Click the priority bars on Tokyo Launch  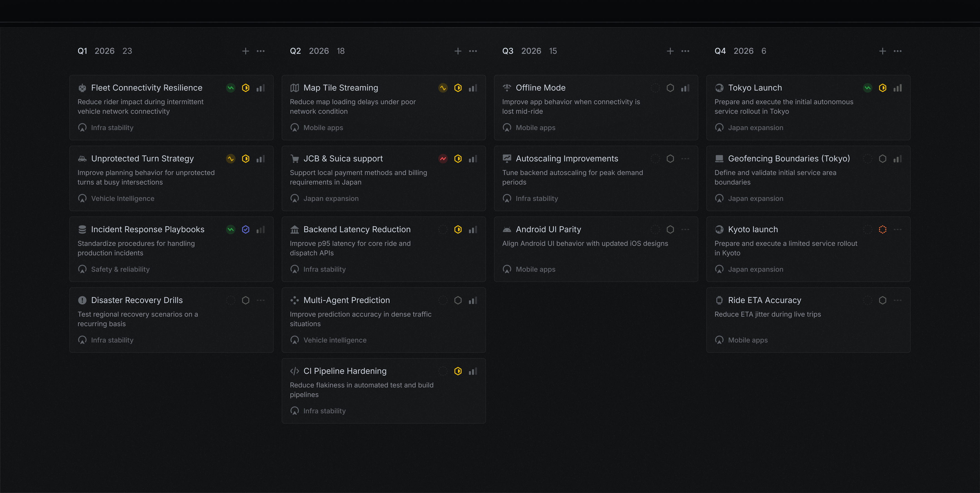tap(897, 88)
